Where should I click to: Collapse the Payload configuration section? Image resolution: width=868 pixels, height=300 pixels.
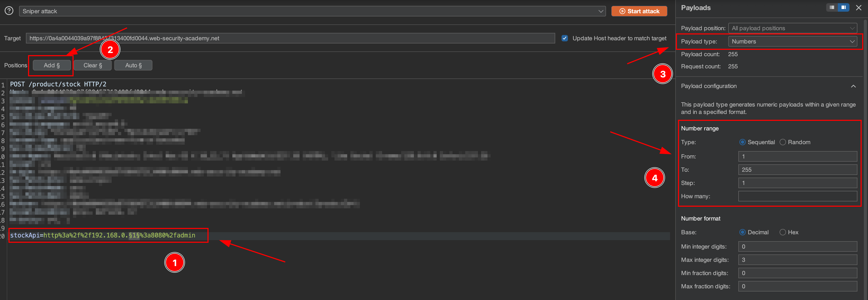tap(853, 86)
